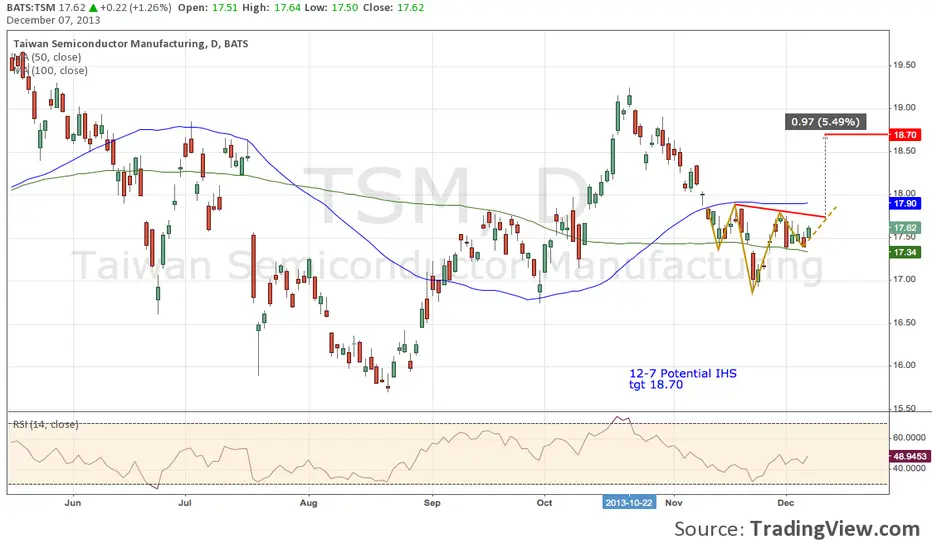Click the 16.00 price axis tick
932x550 pixels.
[904, 365]
